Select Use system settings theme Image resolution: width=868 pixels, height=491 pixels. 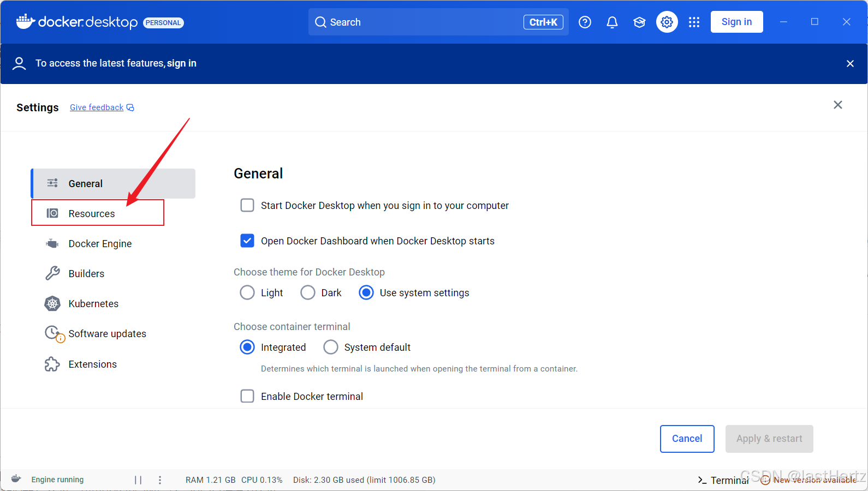pos(366,292)
